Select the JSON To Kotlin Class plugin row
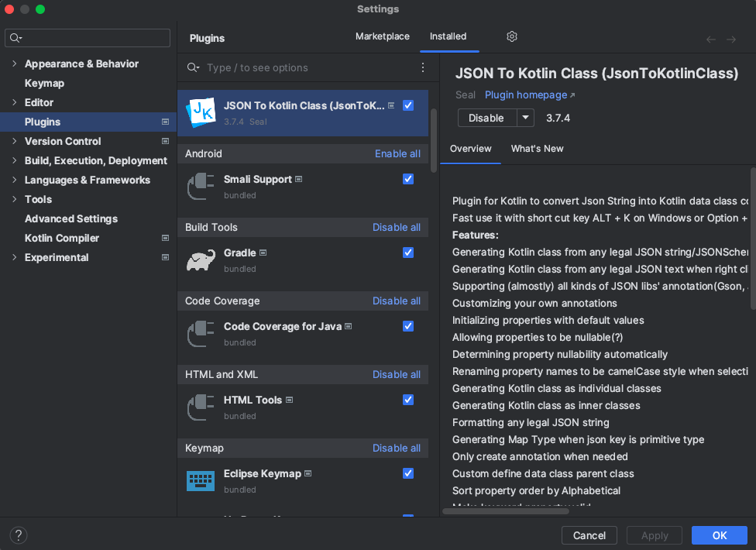The height and width of the screenshot is (550, 756). pos(303,113)
